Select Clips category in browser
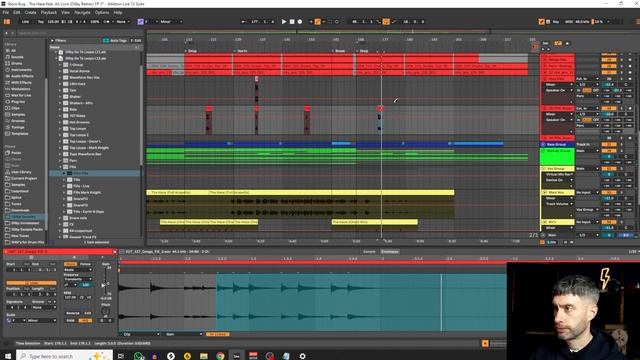 [x=16, y=108]
